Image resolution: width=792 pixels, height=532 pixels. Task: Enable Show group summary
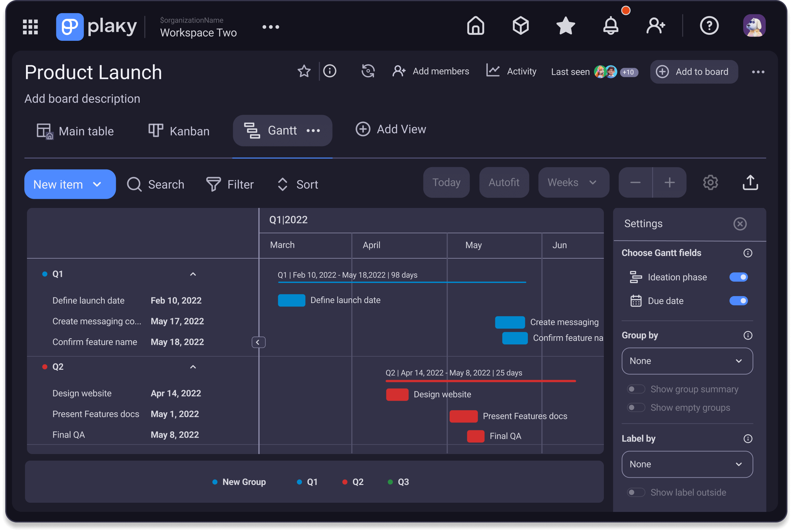click(x=636, y=389)
